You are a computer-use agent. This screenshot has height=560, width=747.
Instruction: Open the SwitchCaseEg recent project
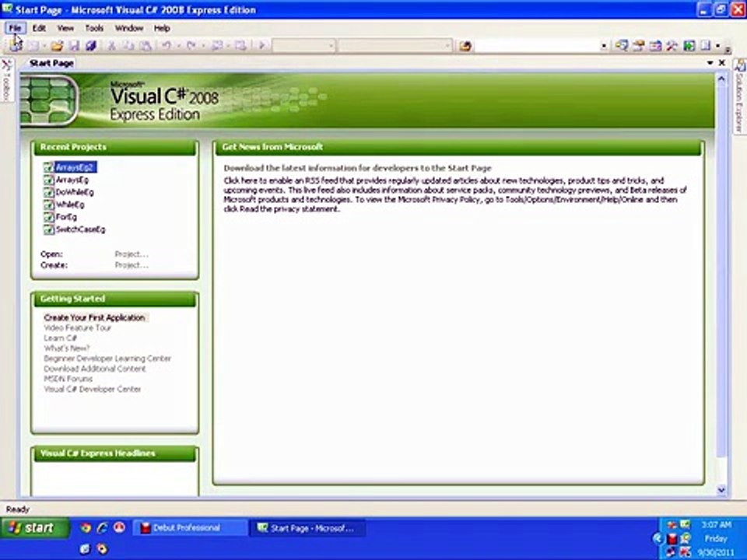(80, 229)
